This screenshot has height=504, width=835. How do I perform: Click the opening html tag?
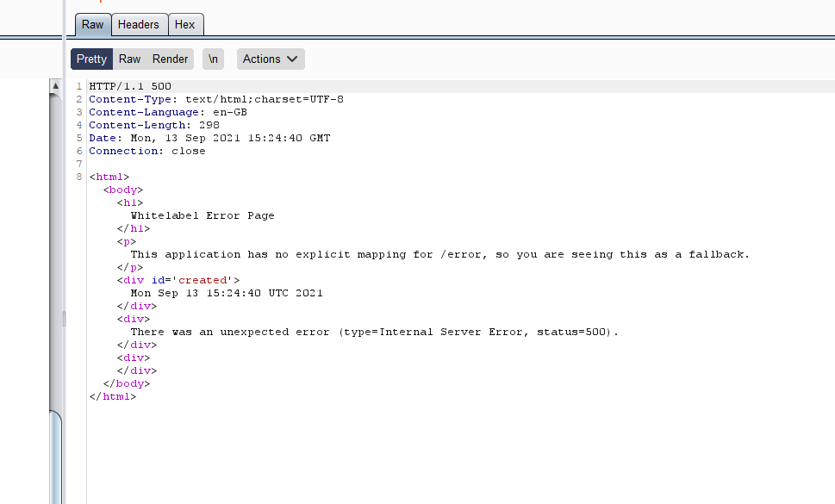(109, 177)
